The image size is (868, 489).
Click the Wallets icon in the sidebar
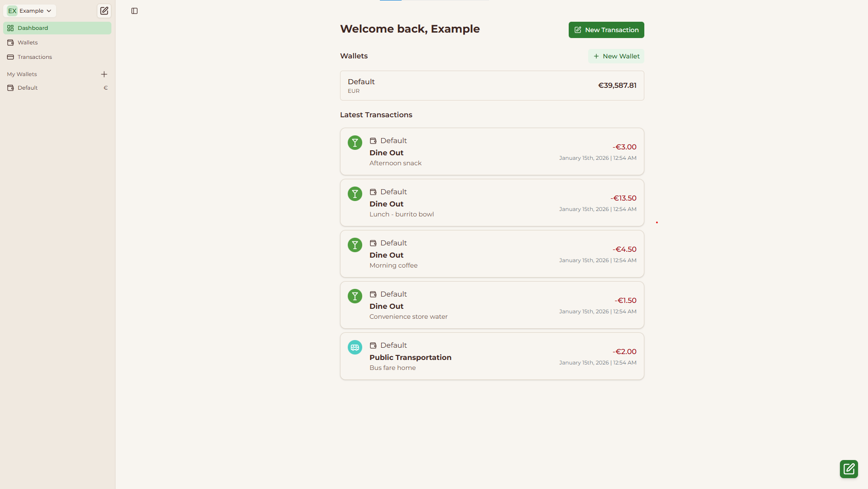(x=10, y=42)
